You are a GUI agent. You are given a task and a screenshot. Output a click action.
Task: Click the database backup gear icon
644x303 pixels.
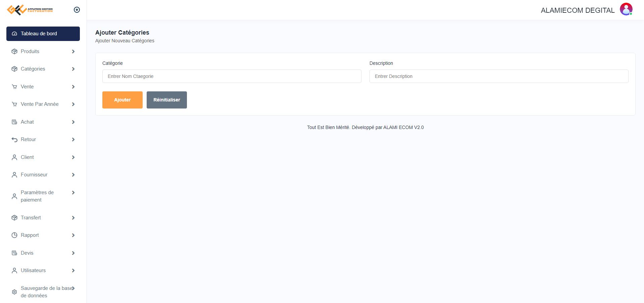14,292
